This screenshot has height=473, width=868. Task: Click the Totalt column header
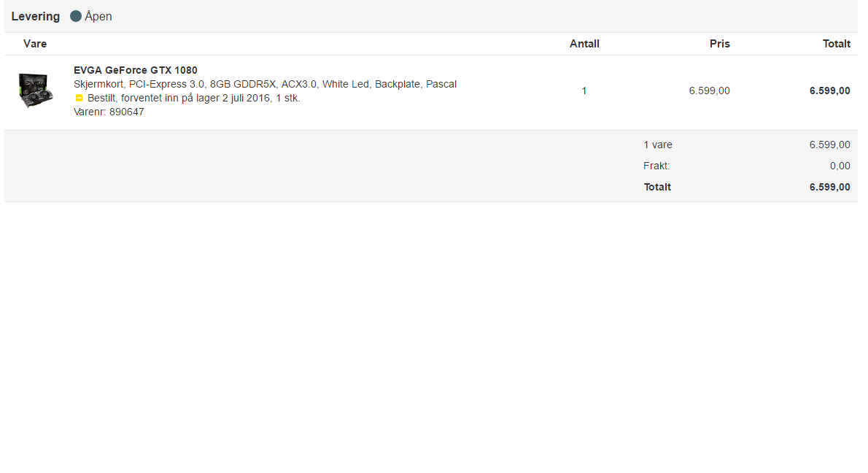coord(837,44)
